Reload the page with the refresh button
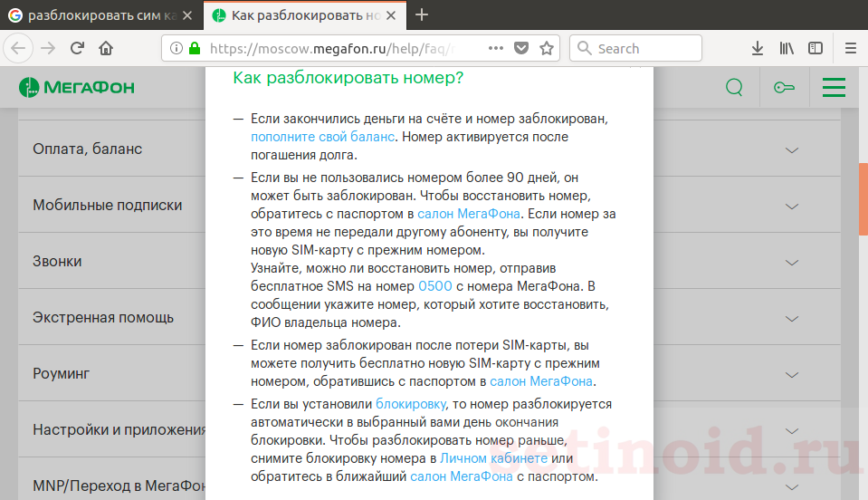The image size is (868, 500). pyautogui.click(x=77, y=49)
